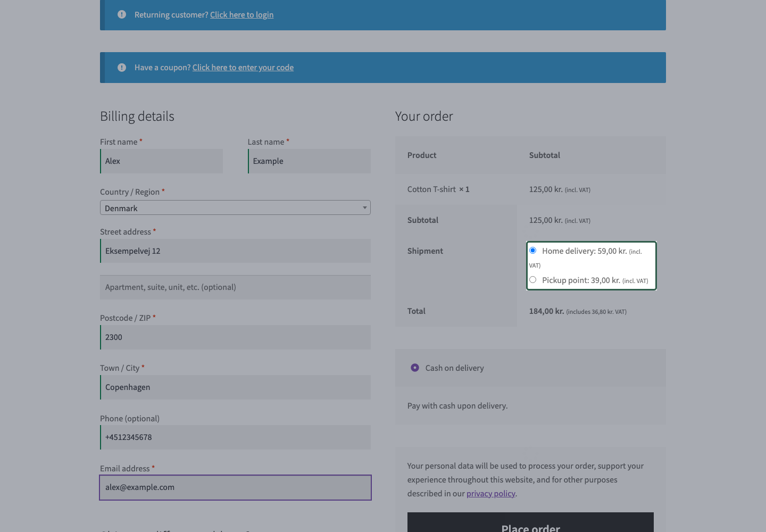Click the Phone number field
Screen dimensions: 766x532
click(235, 437)
